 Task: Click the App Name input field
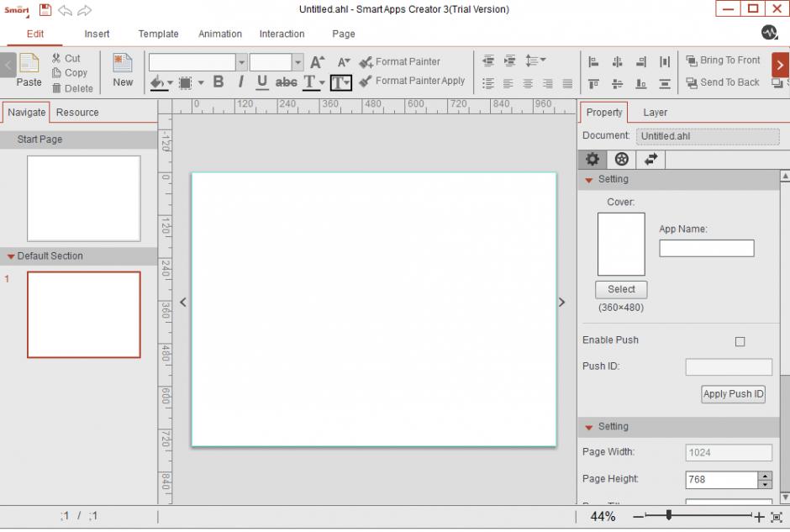coord(706,248)
